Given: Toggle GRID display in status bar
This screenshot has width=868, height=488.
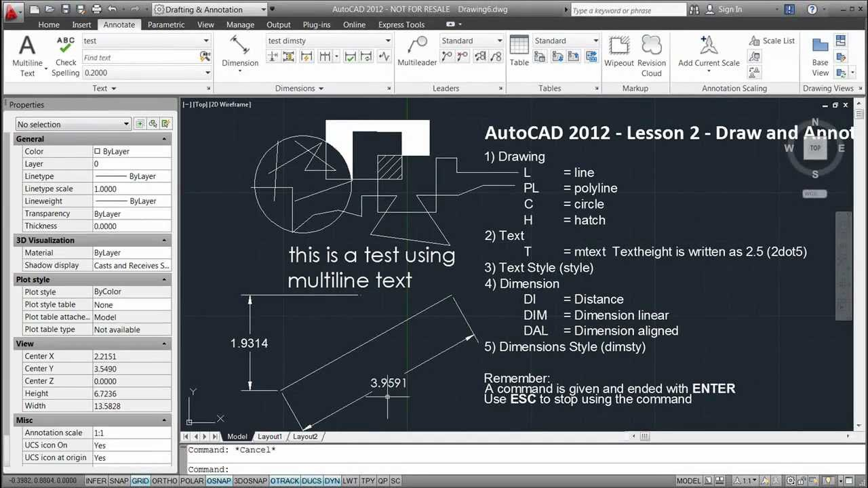Looking at the screenshot, I should coord(140,481).
